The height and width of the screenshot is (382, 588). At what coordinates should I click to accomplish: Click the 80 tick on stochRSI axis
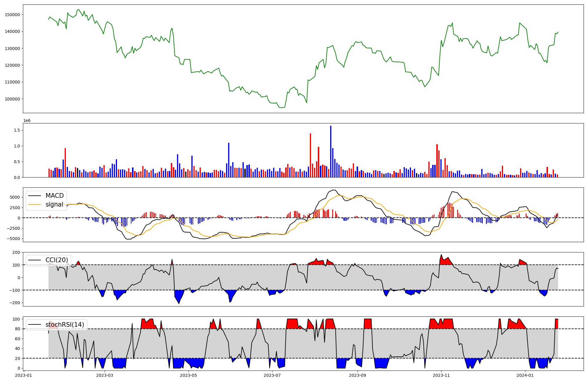18,329
